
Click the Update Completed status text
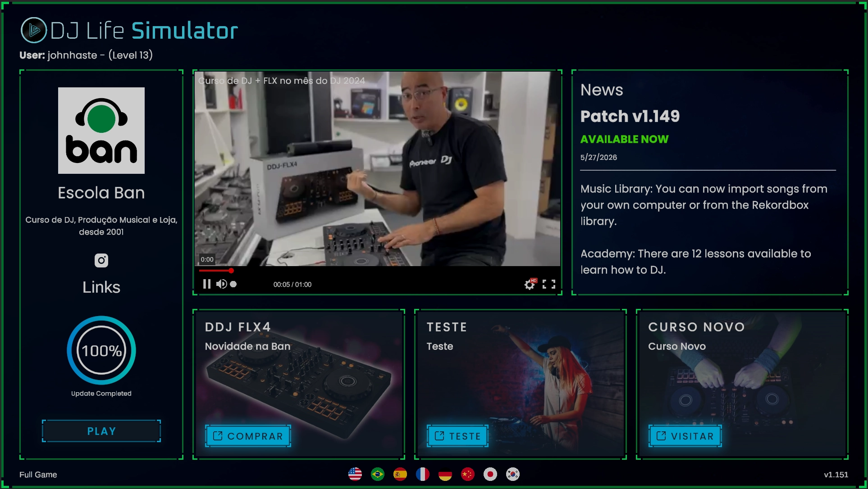[x=101, y=394]
